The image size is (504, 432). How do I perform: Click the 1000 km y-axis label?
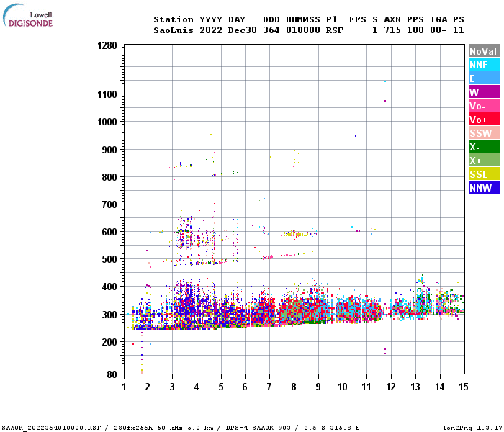(x=107, y=122)
